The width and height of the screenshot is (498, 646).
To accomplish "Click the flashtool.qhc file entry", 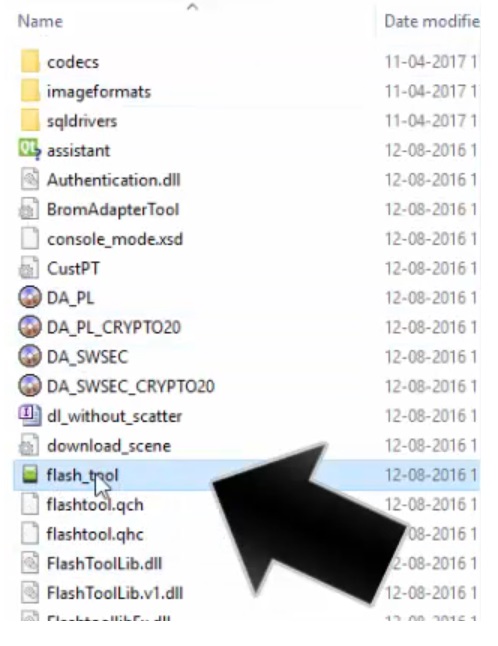I will [x=247, y=534].
